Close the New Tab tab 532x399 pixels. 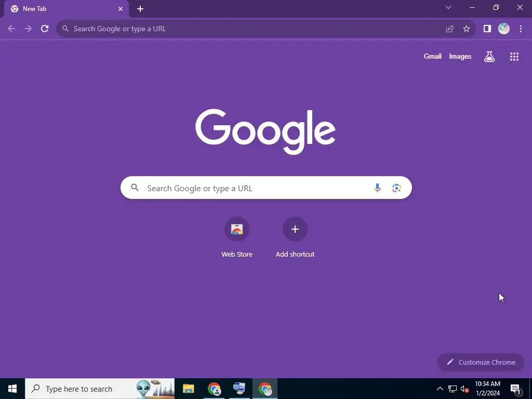click(x=121, y=9)
